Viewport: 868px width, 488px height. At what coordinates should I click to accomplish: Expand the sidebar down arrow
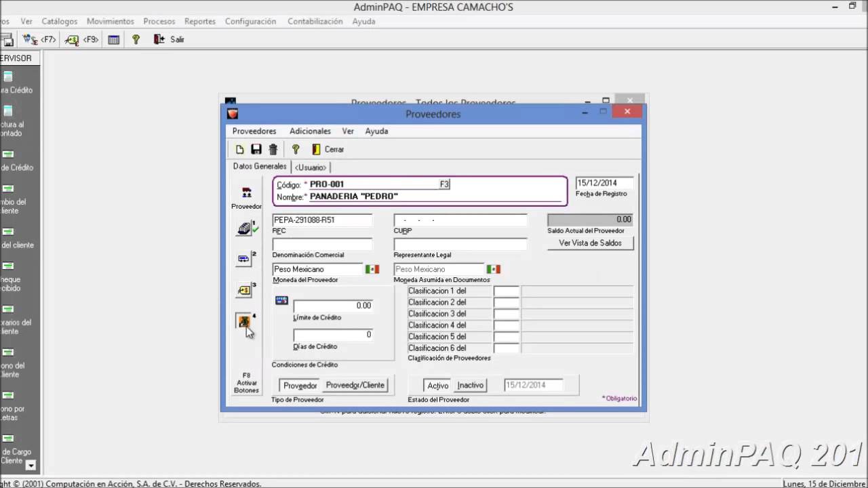point(30,465)
